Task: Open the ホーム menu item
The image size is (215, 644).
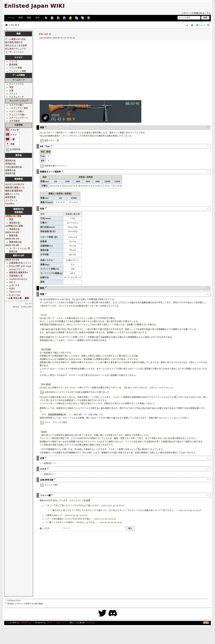Action: click(x=11, y=18)
